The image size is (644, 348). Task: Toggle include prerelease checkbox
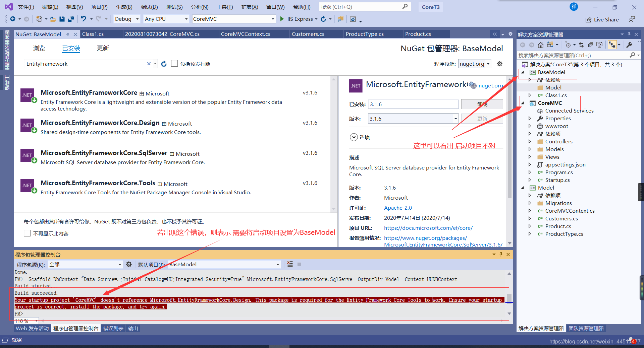pos(174,63)
